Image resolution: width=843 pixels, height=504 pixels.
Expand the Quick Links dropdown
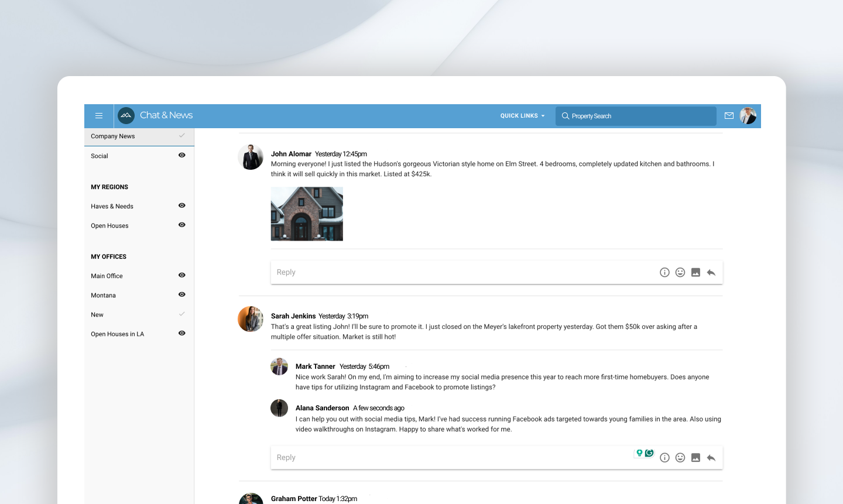[x=522, y=116]
